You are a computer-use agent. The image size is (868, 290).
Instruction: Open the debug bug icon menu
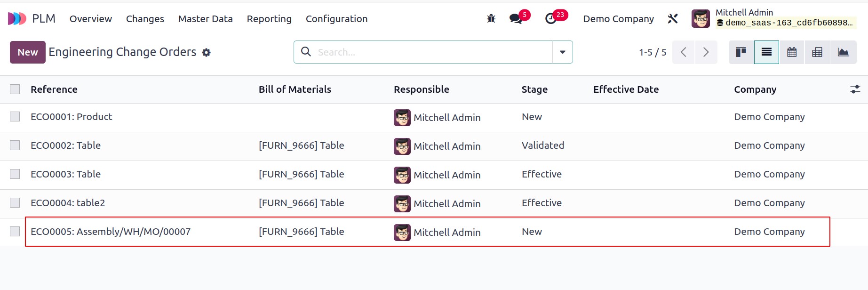491,19
